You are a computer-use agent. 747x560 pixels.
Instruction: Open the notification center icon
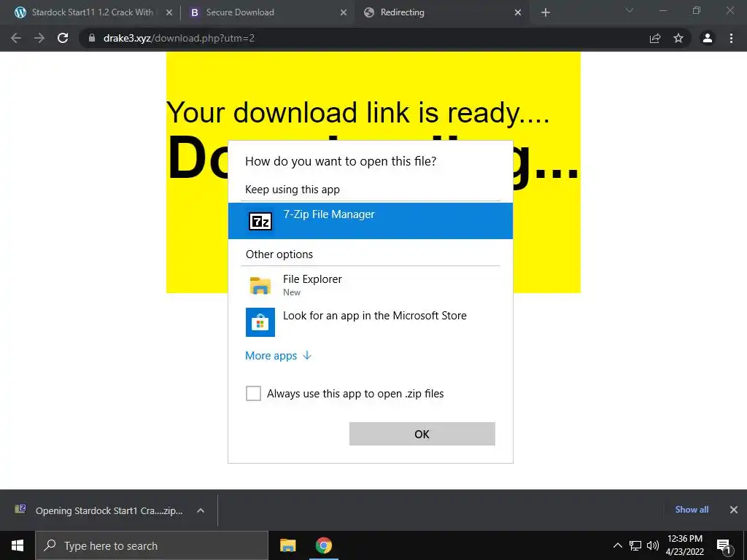(724, 545)
